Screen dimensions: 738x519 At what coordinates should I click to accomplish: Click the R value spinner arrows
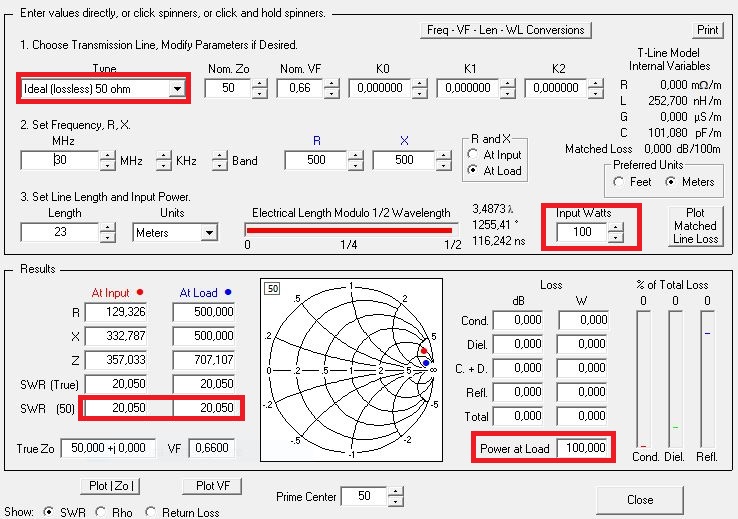[355, 160]
